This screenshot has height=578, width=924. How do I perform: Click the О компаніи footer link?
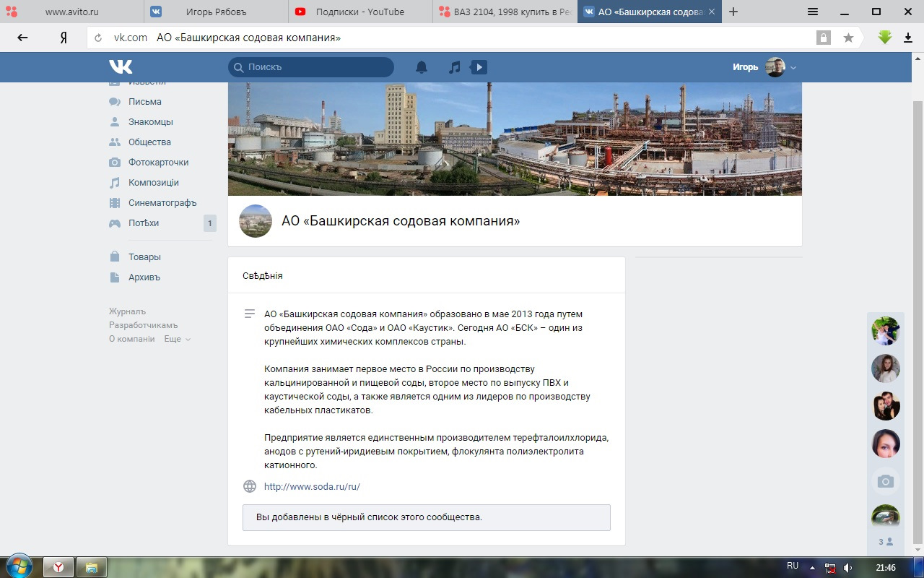click(x=132, y=339)
